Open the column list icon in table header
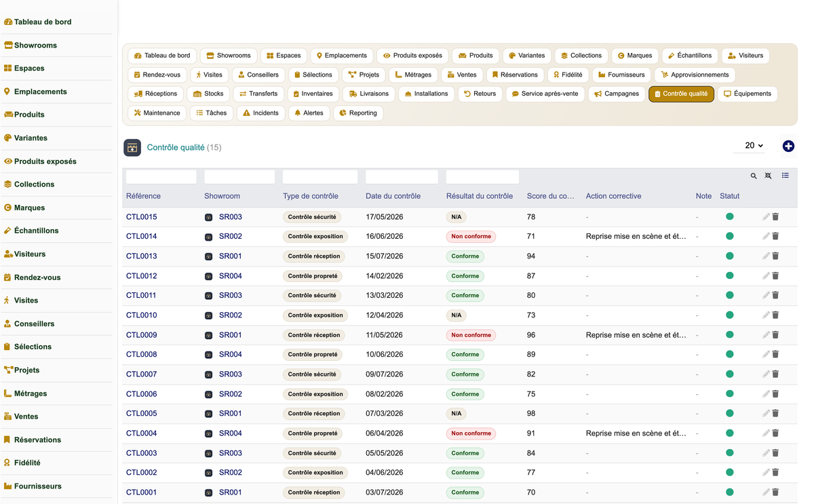Screen dimensions: 814x504 [x=786, y=176]
